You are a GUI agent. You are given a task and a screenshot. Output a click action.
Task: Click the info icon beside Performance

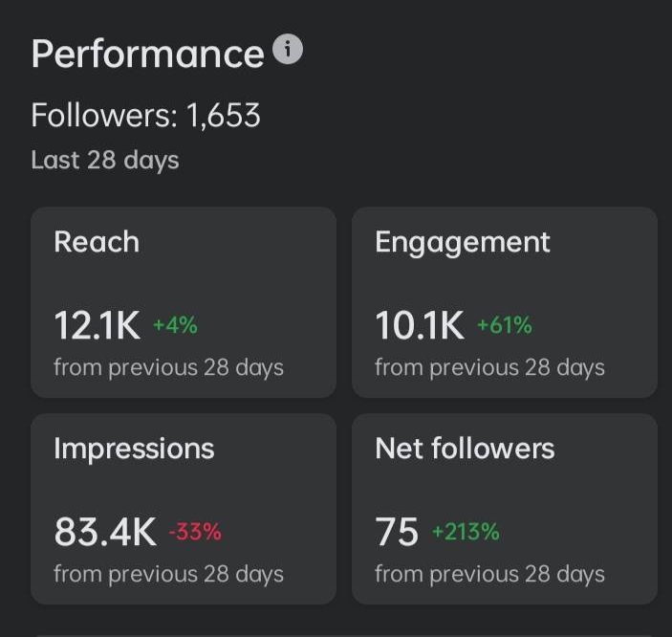click(x=288, y=50)
